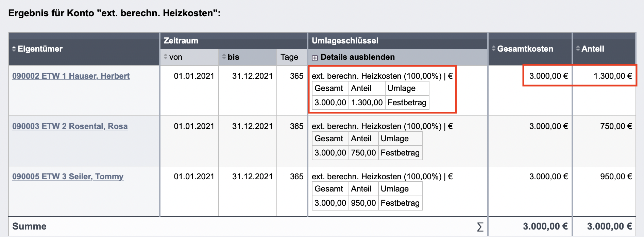Open owner 090002 ETW 1 Hauser, Herbert
644x237 pixels.
(x=70, y=76)
